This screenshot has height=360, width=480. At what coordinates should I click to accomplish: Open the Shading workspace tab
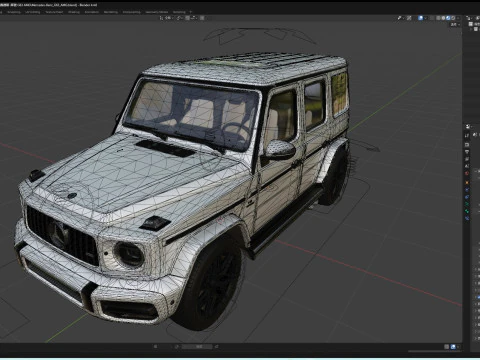pos(74,12)
